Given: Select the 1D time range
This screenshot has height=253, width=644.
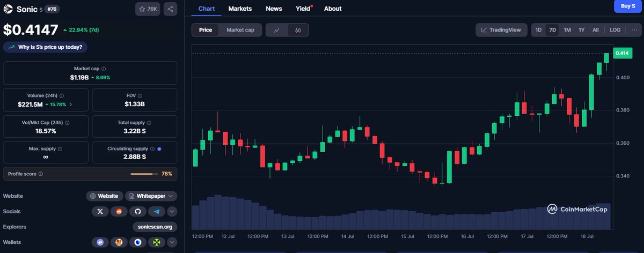Looking at the screenshot, I should click(x=538, y=30).
